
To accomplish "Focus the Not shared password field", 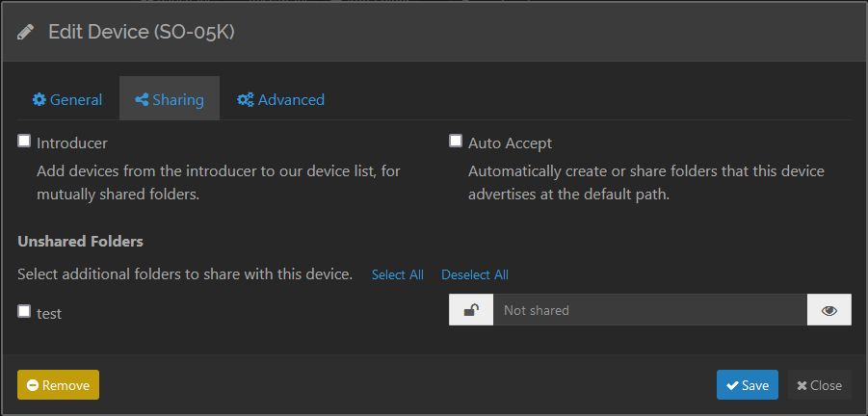I will [x=650, y=310].
